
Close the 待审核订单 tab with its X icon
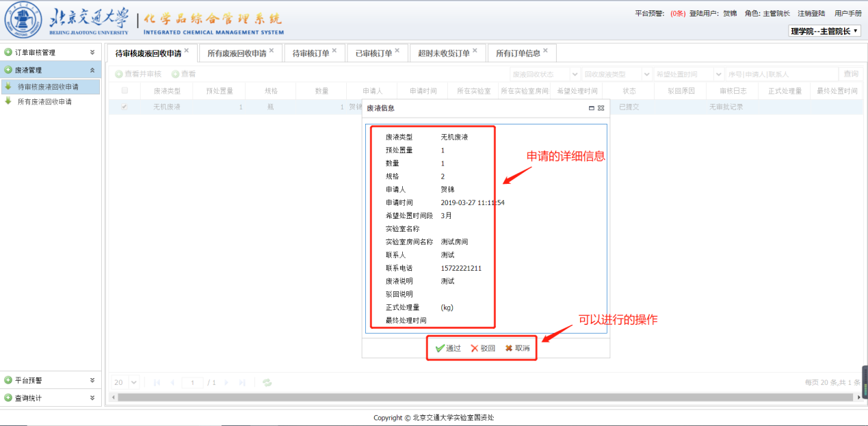click(x=334, y=50)
